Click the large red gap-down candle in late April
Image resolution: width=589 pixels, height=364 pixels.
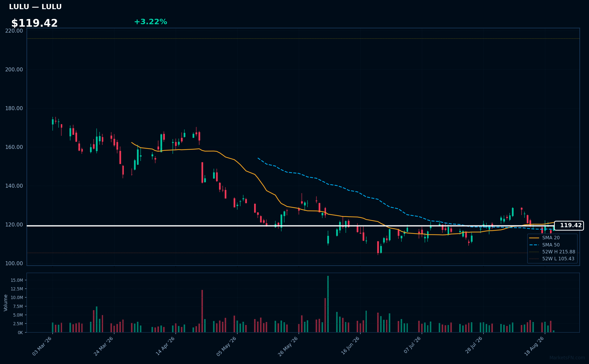[x=202, y=173]
